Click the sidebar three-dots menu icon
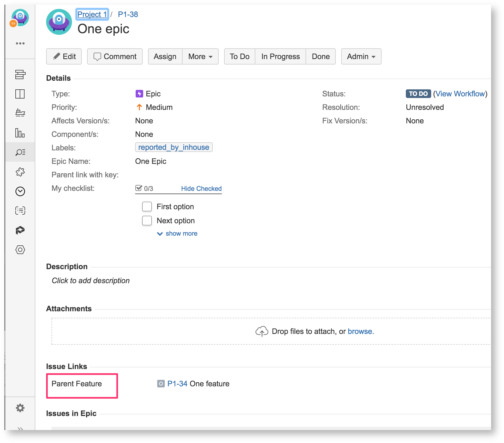The width and height of the screenshot is (504, 443). [20, 43]
